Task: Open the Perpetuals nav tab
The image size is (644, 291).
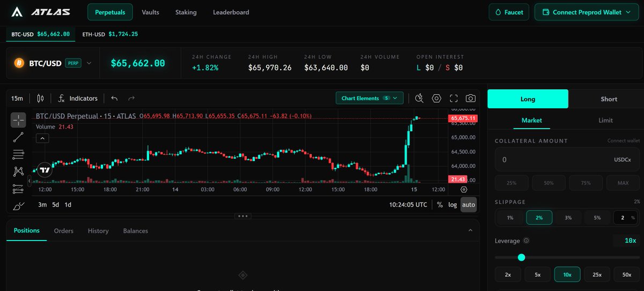Action: (x=110, y=12)
